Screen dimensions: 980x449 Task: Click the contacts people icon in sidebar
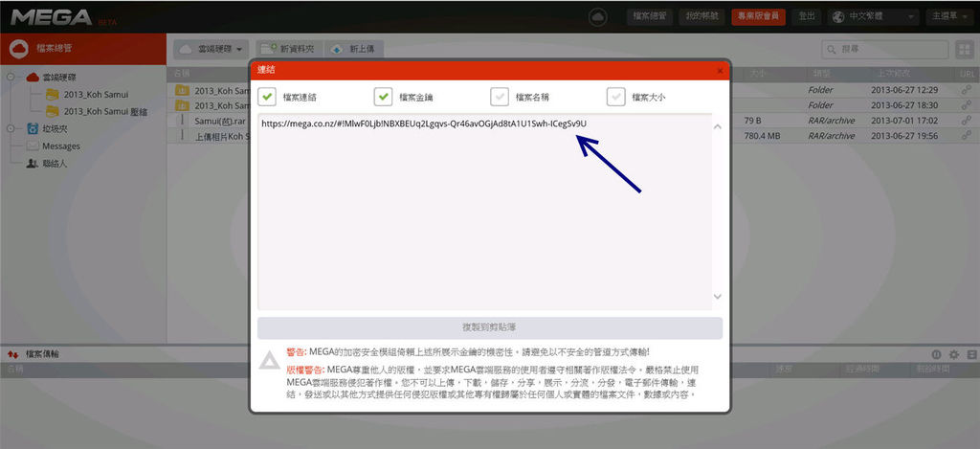pyautogui.click(x=33, y=163)
